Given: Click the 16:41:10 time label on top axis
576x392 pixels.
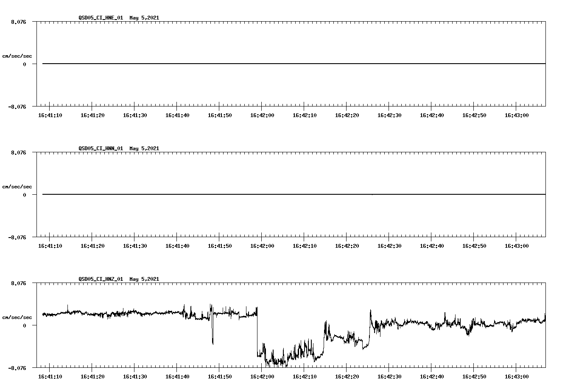Looking at the screenshot, I should click(50, 114).
